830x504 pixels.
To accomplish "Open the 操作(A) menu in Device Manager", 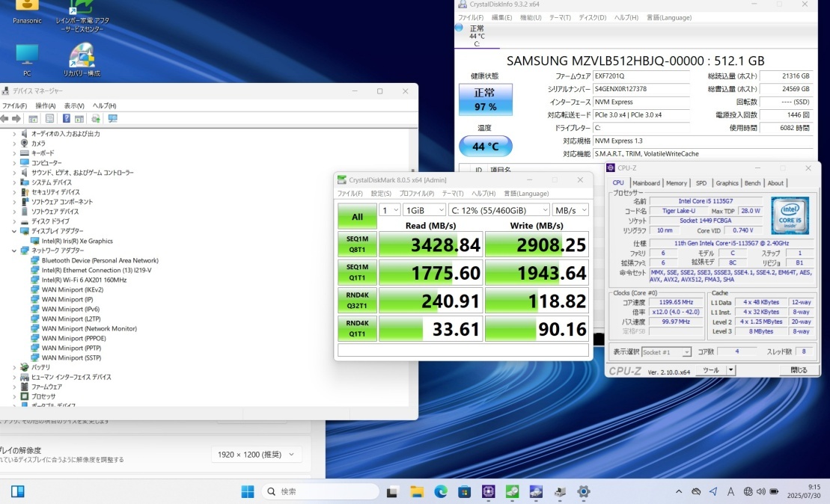I will 46,105.
